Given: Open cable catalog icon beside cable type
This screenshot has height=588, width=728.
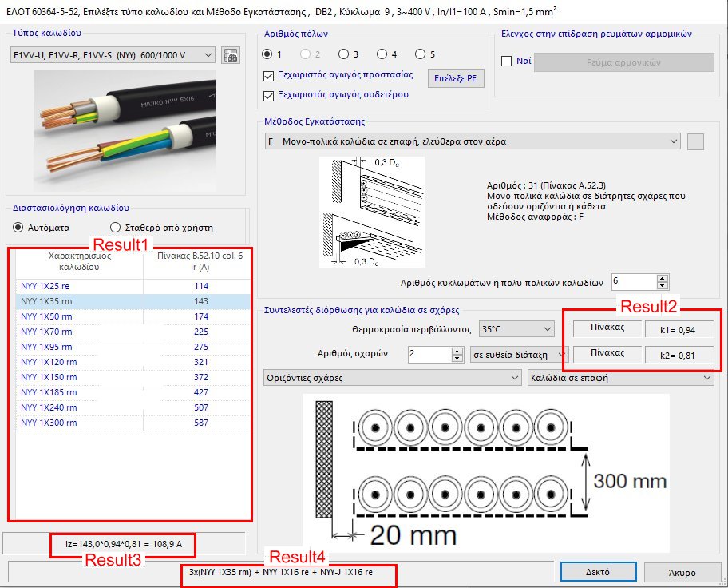Looking at the screenshot, I should [x=230, y=55].
